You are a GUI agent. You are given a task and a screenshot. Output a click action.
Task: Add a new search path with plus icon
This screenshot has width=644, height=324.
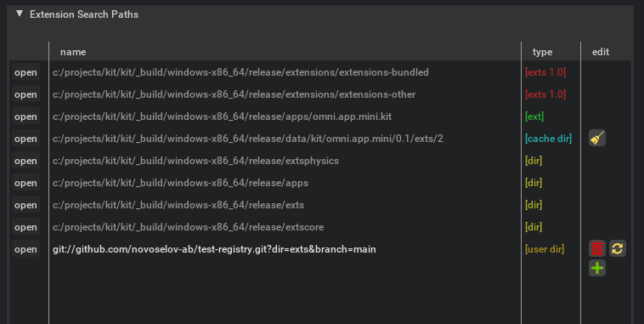pos(597,268)
